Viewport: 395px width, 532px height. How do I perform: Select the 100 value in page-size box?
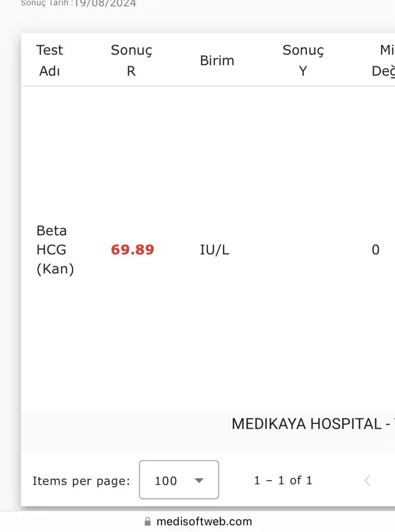166,481
